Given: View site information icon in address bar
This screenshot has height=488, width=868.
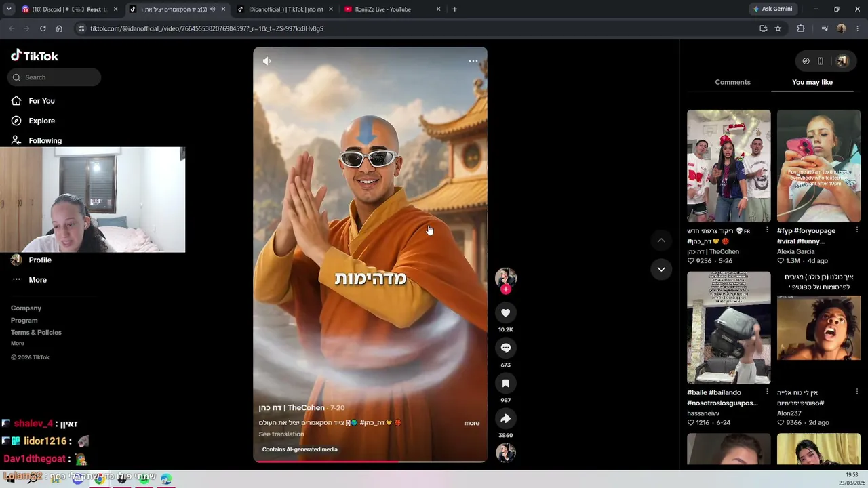Looking at the screenshot, I should pyautogui.click(x=81, y=28).
